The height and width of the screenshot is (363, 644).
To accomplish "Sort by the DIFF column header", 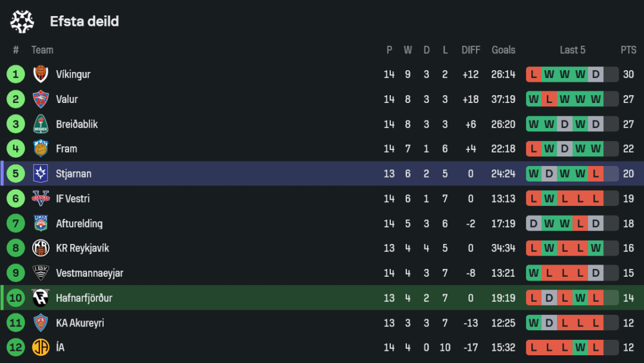I will click(471, 50).
